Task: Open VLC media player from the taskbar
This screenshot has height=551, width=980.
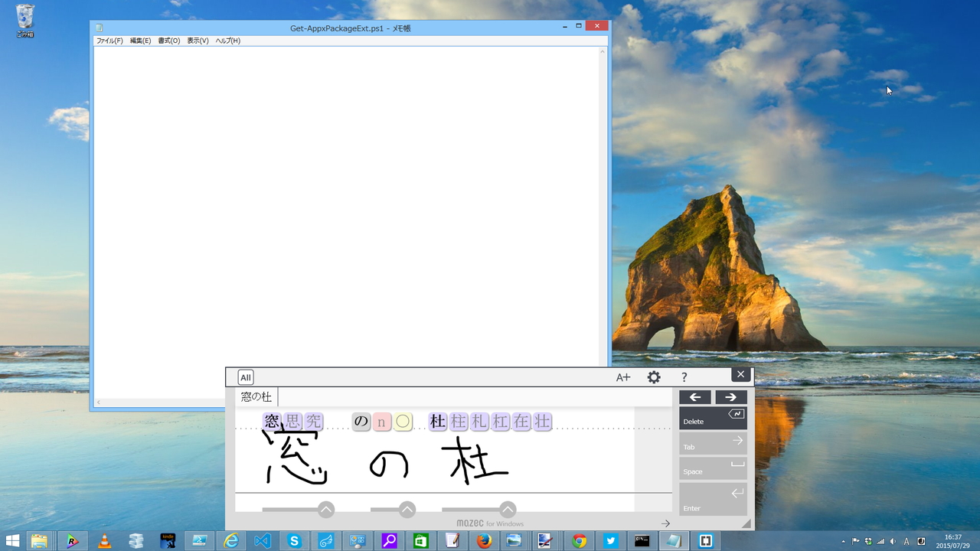Action: coord(105,541)
